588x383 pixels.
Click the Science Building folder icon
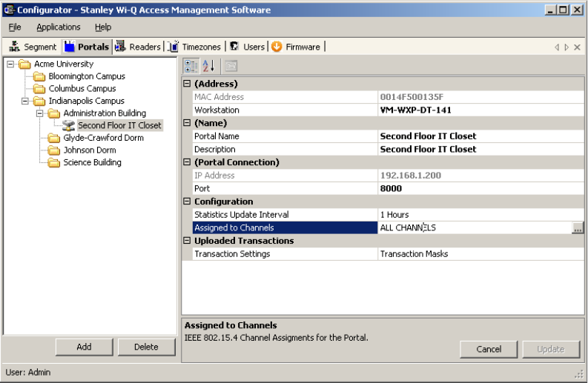[x=53, y=163]
